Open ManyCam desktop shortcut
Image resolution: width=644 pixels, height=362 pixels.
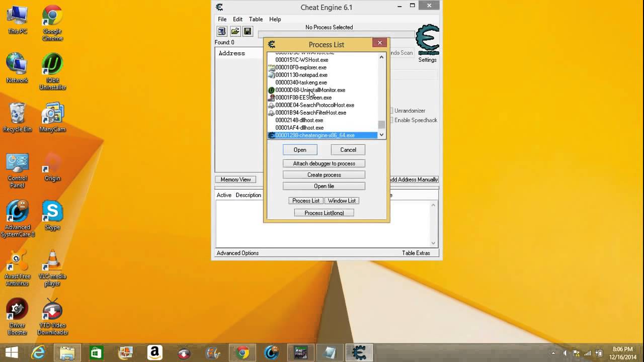(52, 118)
